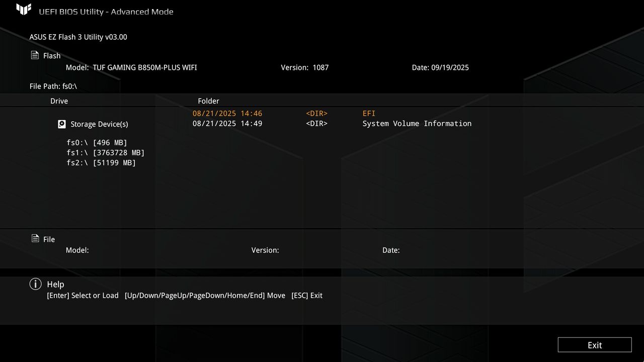This screenshot has width=644, height=362.
Task: Select drive fs1:\ [3763728 MB]
Action: click(106, 152)
